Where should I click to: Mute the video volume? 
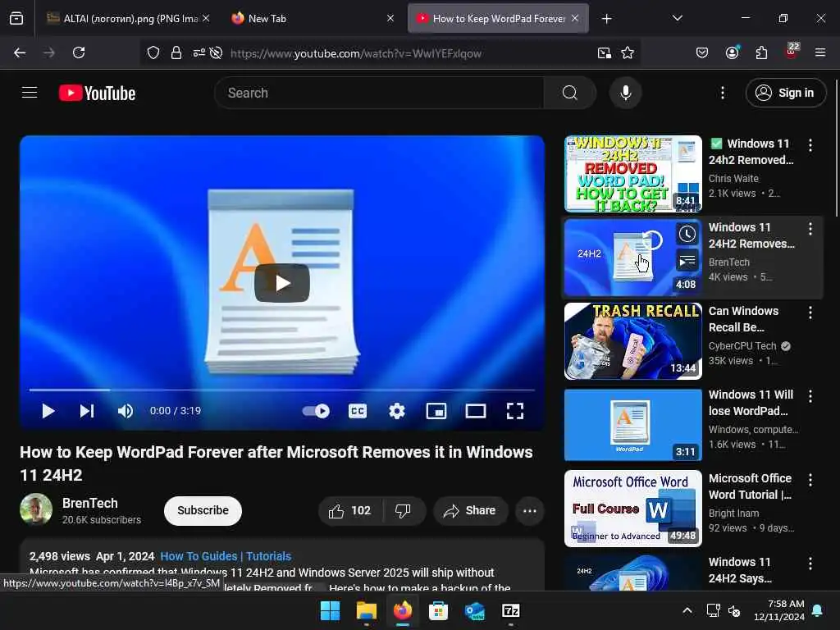tap(126, 411)
